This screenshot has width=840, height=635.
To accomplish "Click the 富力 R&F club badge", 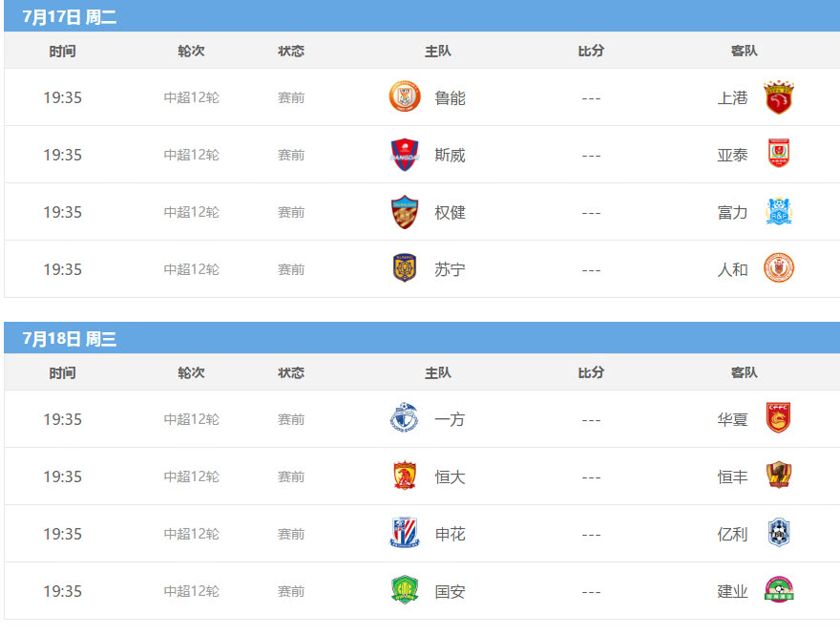I will [779, 212].
